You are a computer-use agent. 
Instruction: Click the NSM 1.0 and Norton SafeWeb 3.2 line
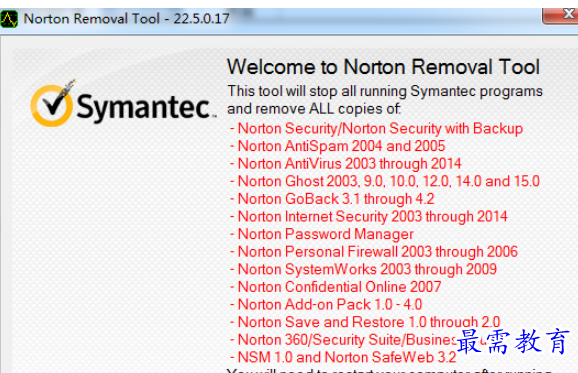(343, 358)
